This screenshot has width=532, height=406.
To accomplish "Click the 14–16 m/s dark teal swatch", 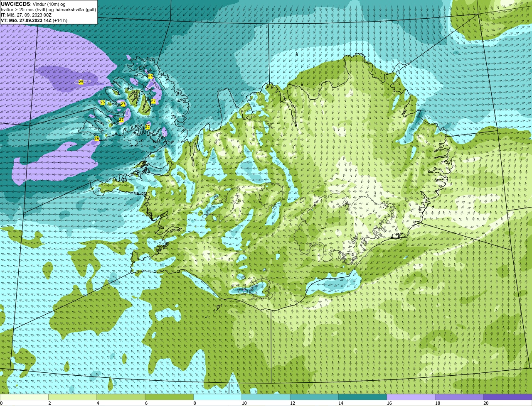I will coord(363,397).
